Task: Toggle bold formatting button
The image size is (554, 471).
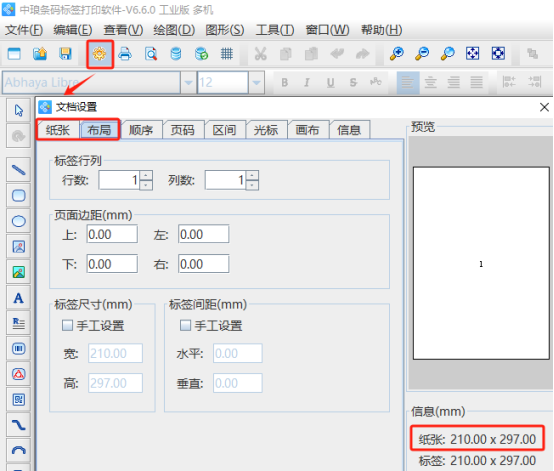Action: 284,83
